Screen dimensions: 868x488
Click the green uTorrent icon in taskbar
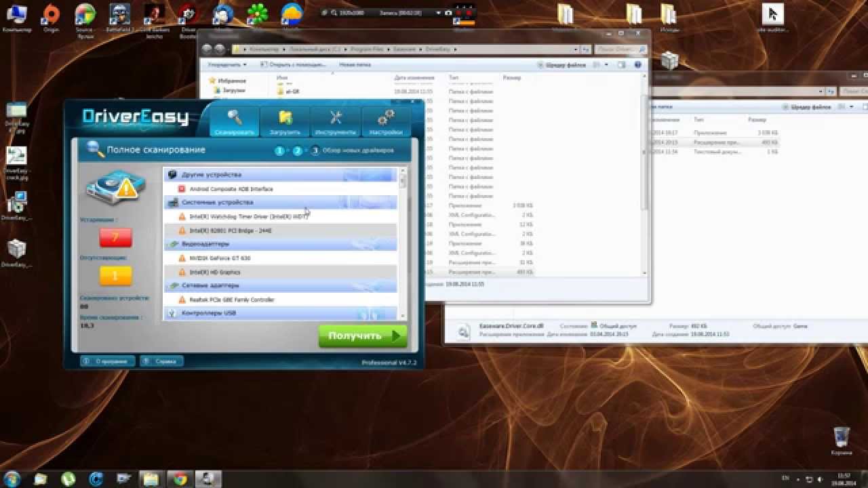(68, 479)
